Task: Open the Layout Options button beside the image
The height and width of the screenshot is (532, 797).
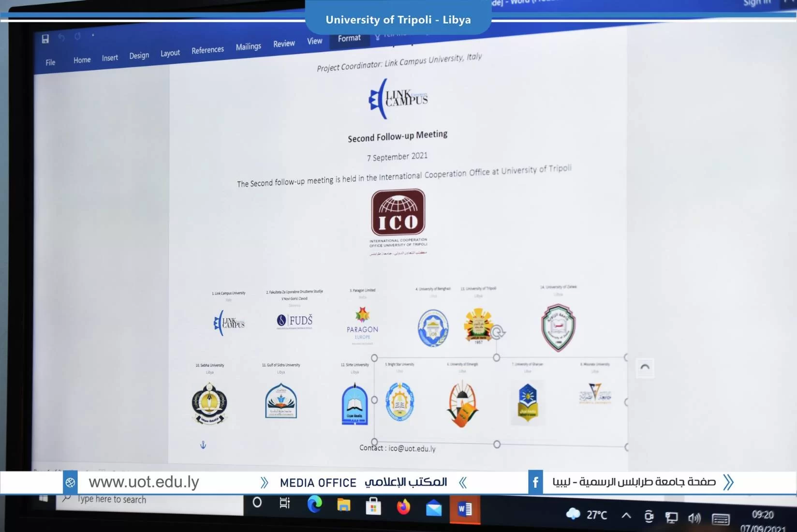Action: point(645,368)
